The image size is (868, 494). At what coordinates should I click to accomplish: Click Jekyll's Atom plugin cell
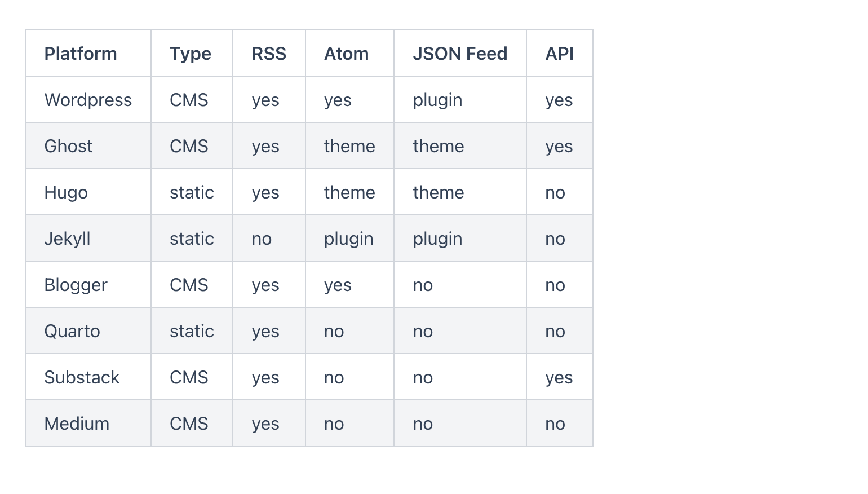348,239
